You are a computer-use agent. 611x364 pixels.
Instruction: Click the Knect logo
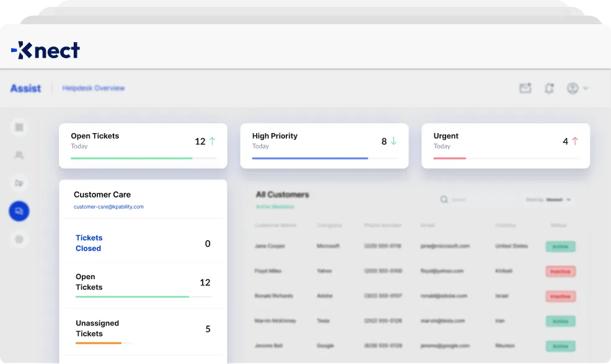click(45, 50)
